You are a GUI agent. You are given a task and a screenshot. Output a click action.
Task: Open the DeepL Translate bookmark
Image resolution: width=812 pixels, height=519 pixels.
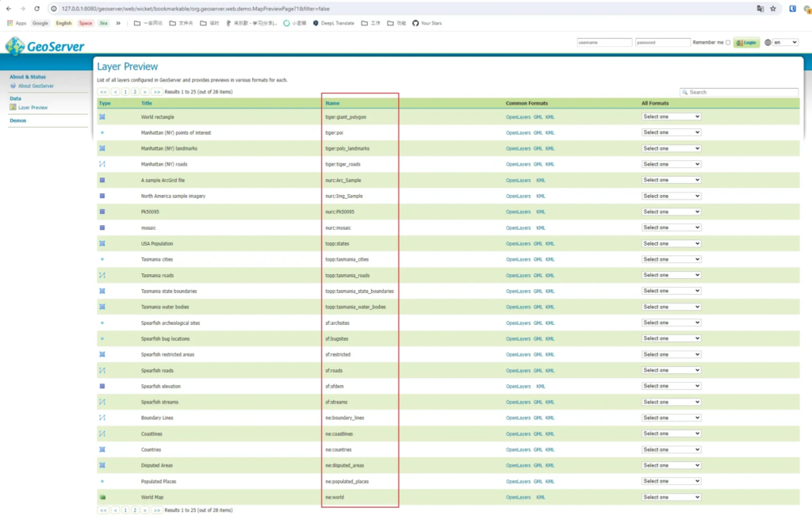coord(334,23)
